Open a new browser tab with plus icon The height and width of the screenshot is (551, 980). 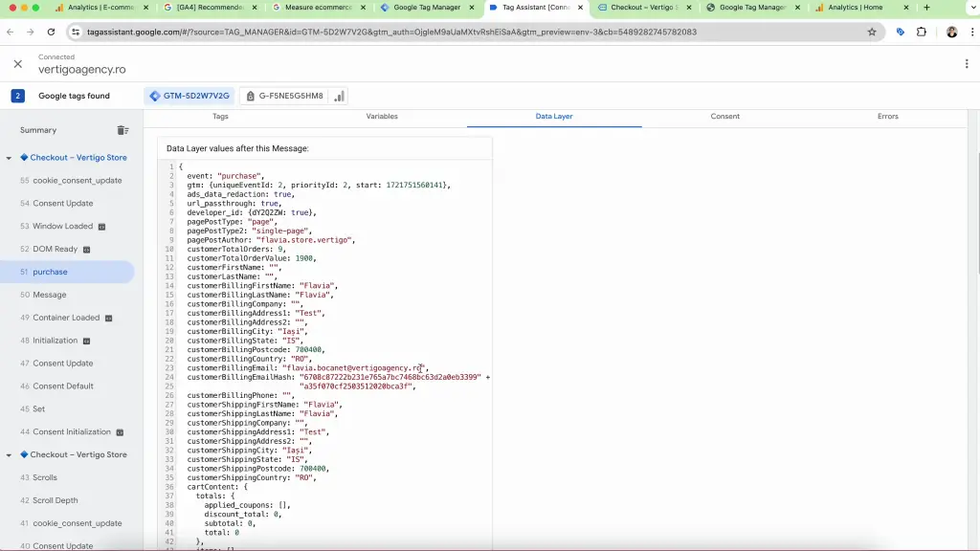[x=926, y=8]
